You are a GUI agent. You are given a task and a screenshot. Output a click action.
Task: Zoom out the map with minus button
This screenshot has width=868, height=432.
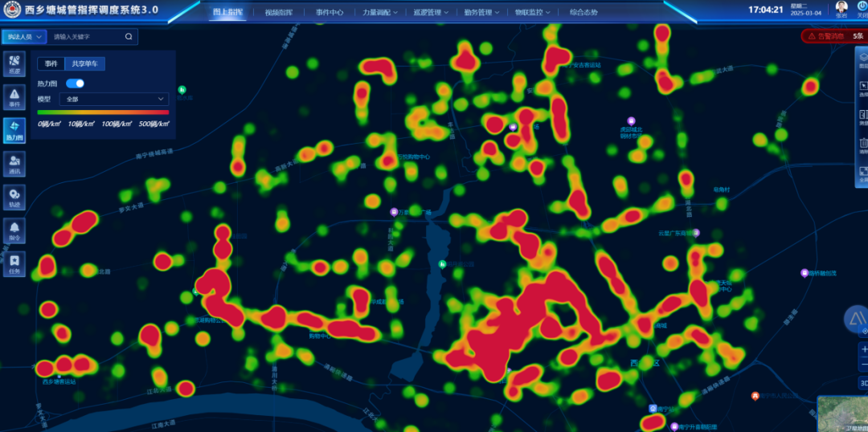pyautogui.click(x=863, y=364)
